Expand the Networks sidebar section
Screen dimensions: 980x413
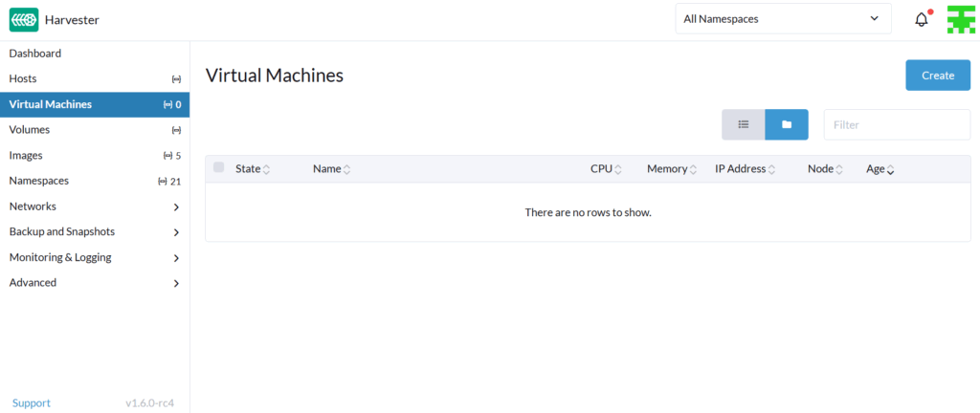click(x=176, y=206)
